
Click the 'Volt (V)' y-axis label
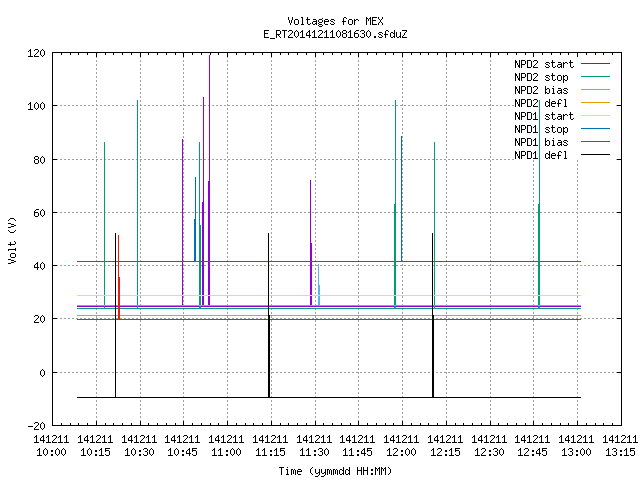(12, 240)
